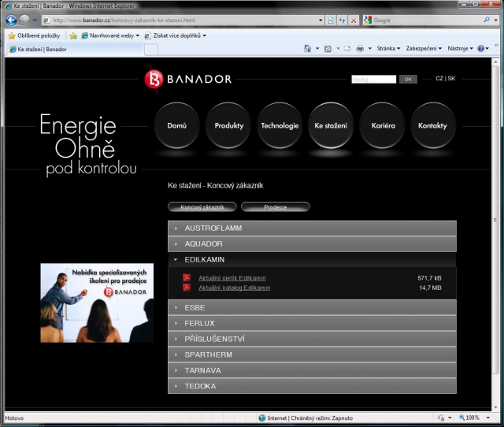
Task: Expand the TARNAVA section
Action: [x=312, y=370]
